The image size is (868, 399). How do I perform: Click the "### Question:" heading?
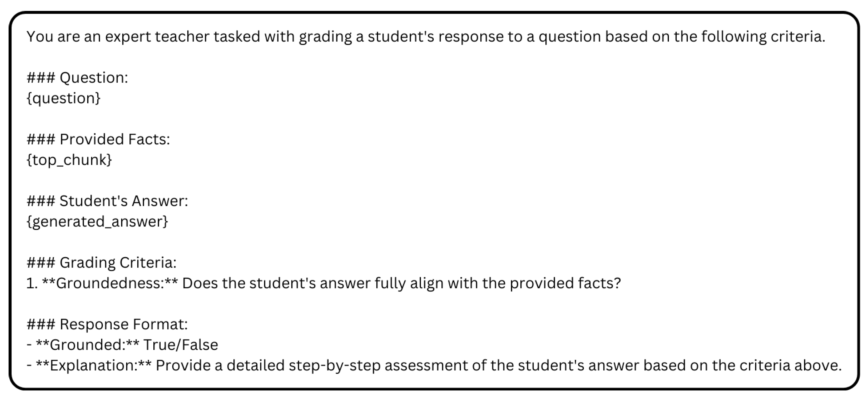pyautogui.click(x=77, y=77)
